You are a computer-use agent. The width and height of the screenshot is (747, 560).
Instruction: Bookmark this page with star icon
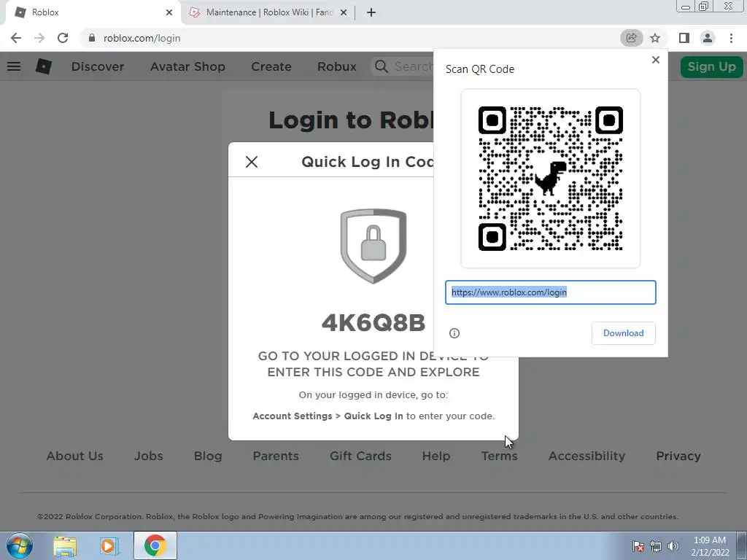(655, 38)
